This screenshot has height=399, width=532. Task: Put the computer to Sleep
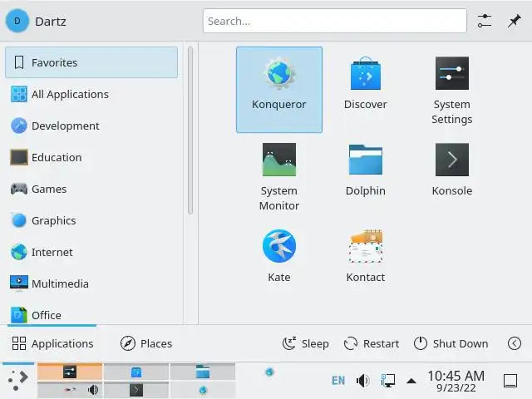click(305, 343)
